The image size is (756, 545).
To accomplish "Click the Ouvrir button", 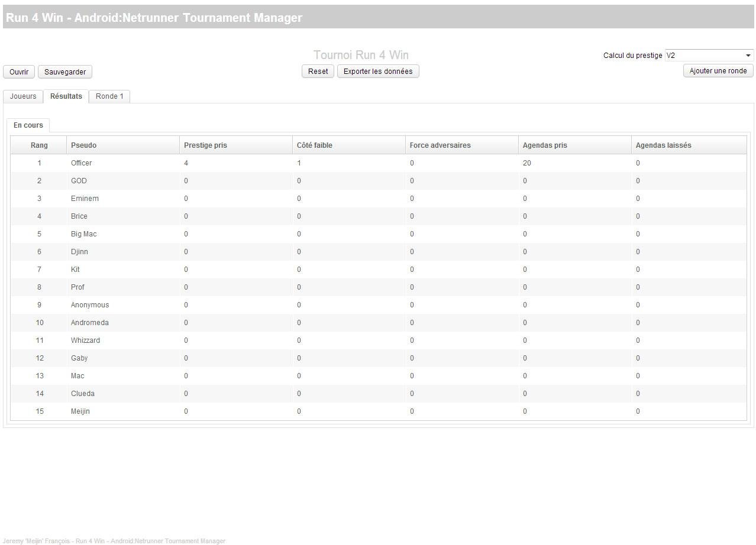I will tap(18, 72).
